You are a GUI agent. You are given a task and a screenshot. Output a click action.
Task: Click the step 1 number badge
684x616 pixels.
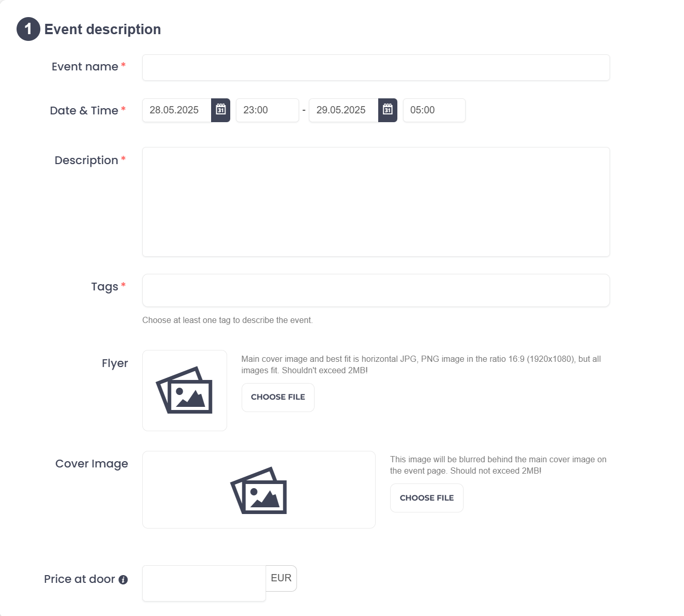coord(28,29)
